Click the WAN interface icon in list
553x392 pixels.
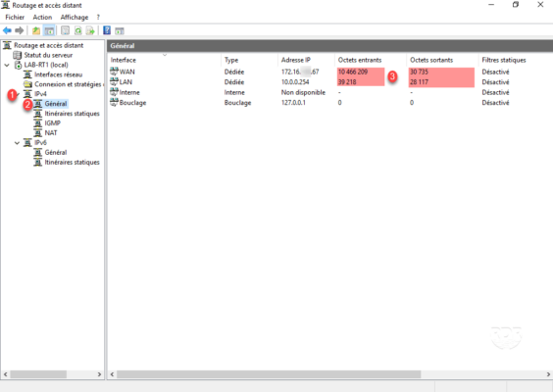[114, 72]
